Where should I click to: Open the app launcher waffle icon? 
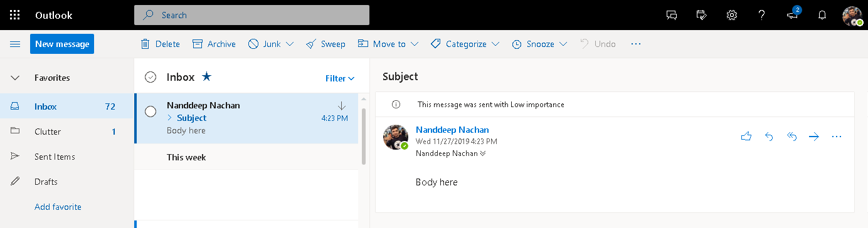click(x=15, y=15)
